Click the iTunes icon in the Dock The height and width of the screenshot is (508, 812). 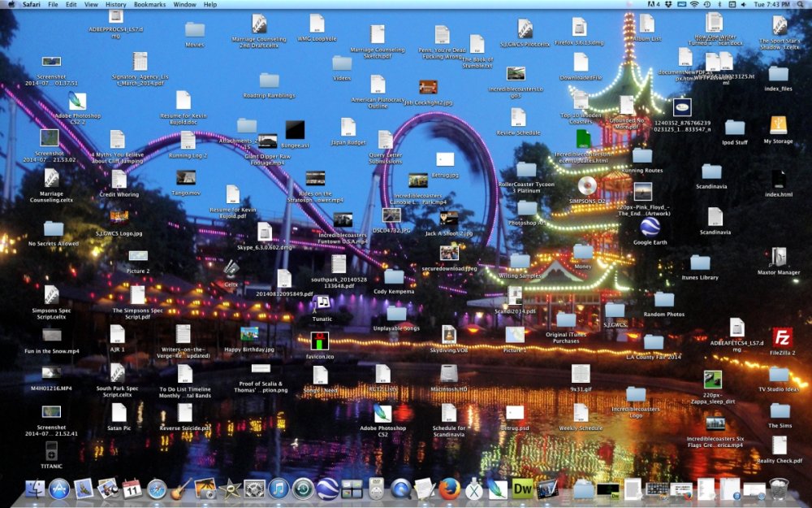pyautogui.click(x=279, y=488)
